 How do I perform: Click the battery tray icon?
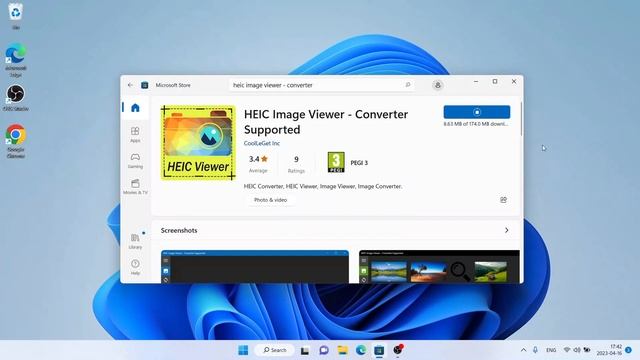coord(587,350)
